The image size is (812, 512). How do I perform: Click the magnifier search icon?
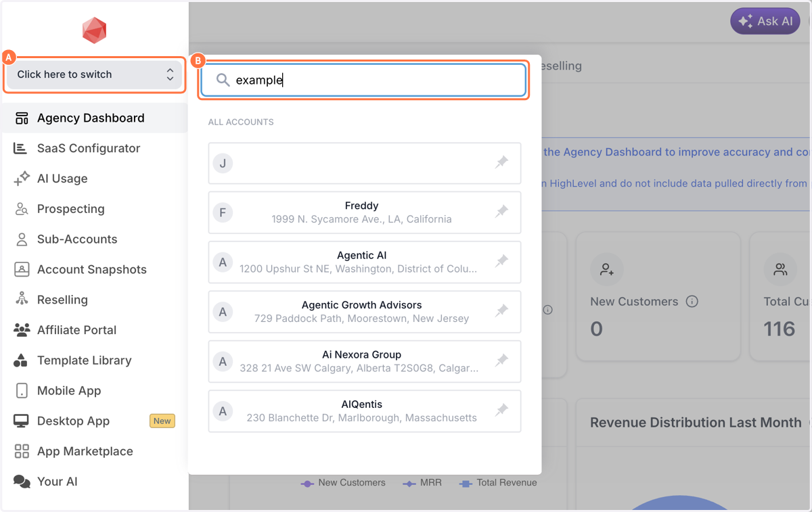(x=223, y=80)
